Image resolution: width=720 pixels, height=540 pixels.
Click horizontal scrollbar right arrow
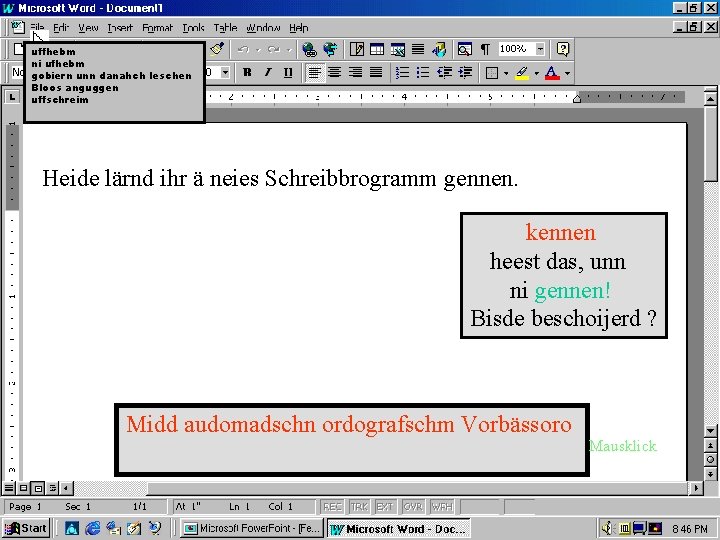(x=696, y=488)
